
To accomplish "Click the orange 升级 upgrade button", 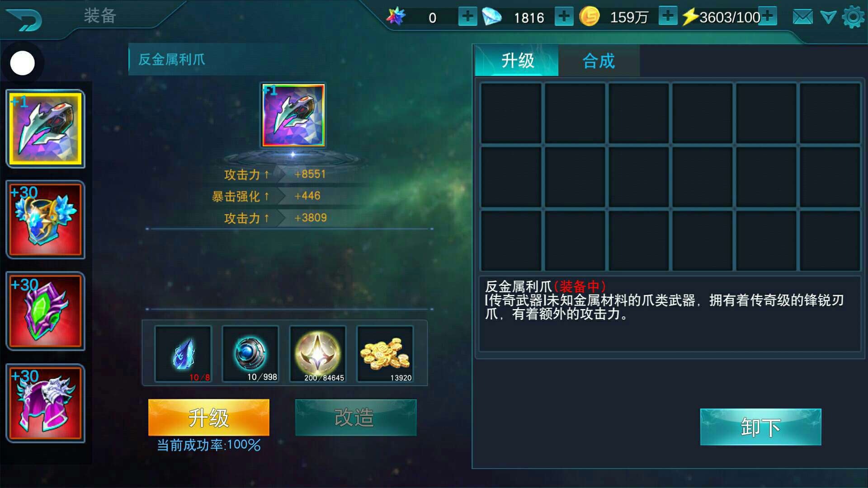I will 209,418.
